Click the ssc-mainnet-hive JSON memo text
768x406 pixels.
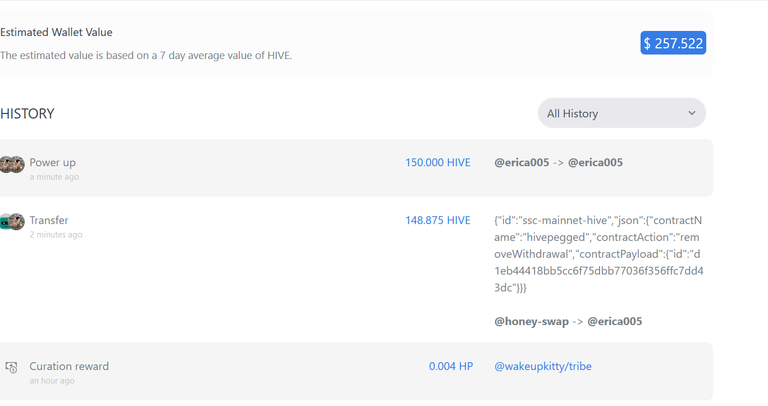[599, 254]
